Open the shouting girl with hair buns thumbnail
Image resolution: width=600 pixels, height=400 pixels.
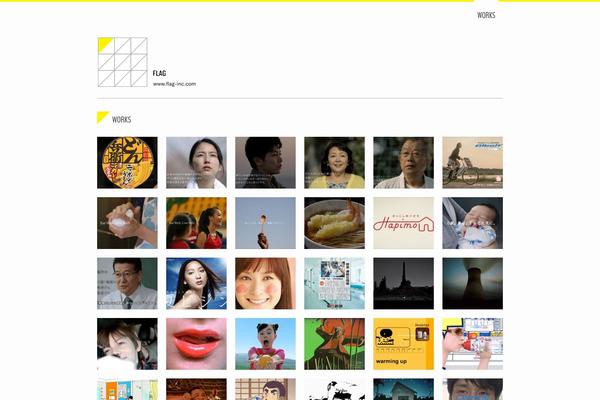pyautogui.click(x=265, y=344)
